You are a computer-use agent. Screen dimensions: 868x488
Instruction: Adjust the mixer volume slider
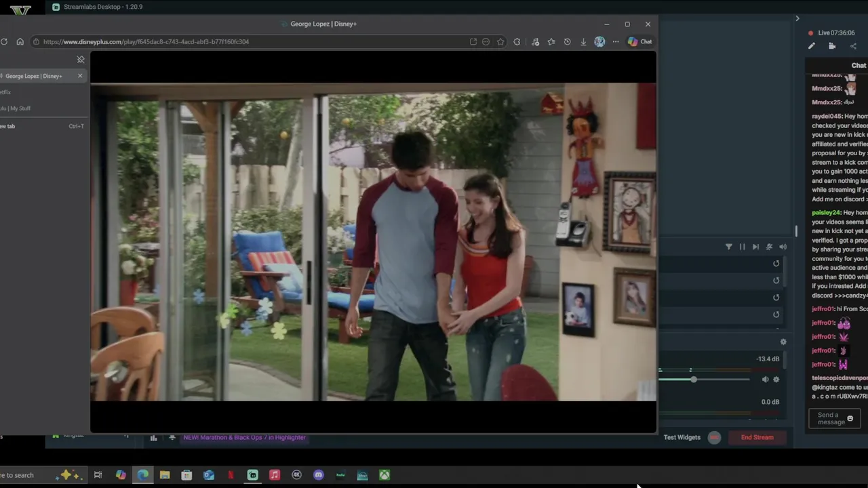pyautogui.click(x=694, y=380)
